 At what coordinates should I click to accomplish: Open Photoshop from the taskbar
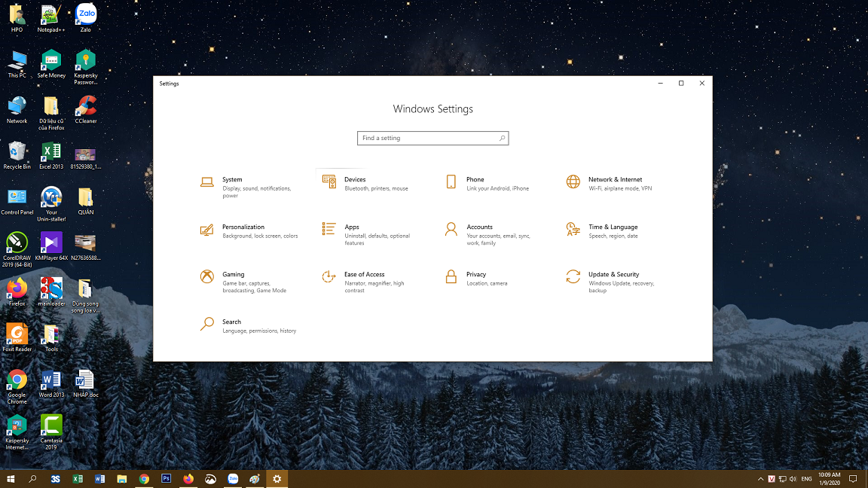click(166, 478)
